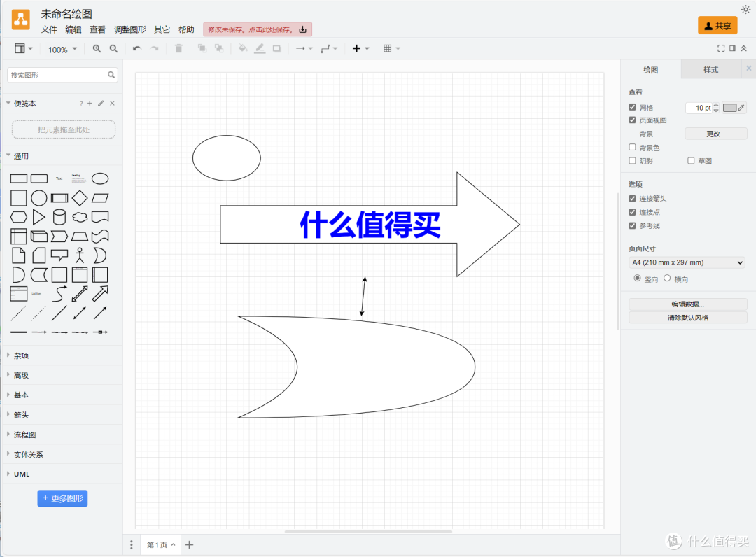Click the scratchpad edit pencil icon
756x557 pixels.
coord(101,103)
